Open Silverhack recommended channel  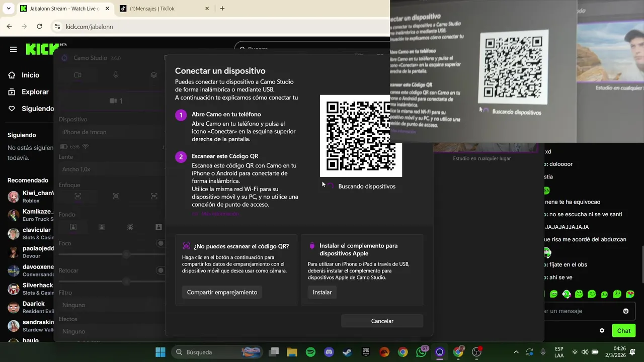pyautogui.click(x=30, y=289)
